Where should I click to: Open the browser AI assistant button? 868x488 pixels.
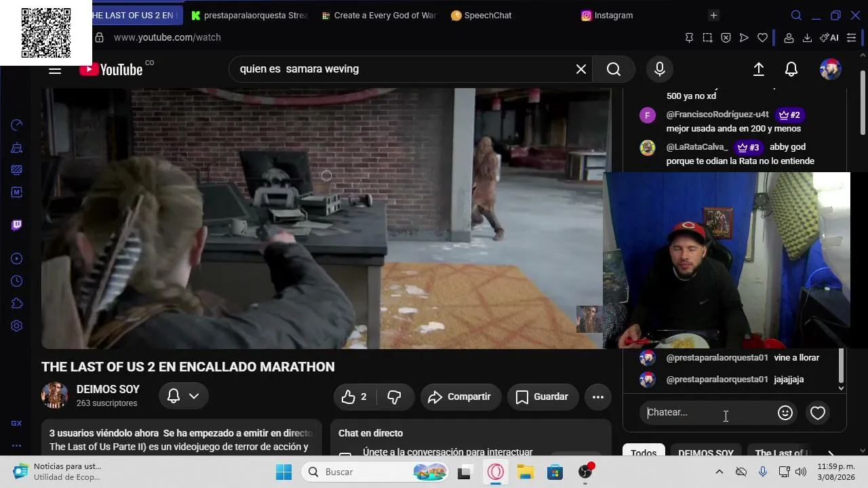coord(829,38)
